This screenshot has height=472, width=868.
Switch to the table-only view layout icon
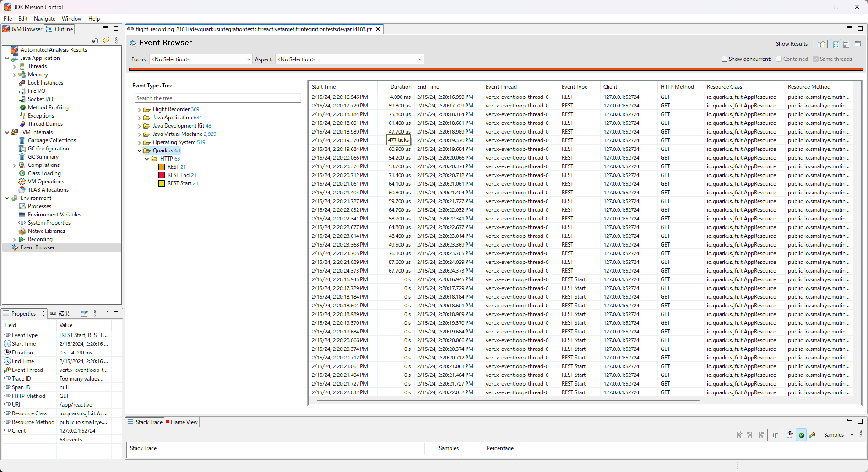[x=857, y=44]
